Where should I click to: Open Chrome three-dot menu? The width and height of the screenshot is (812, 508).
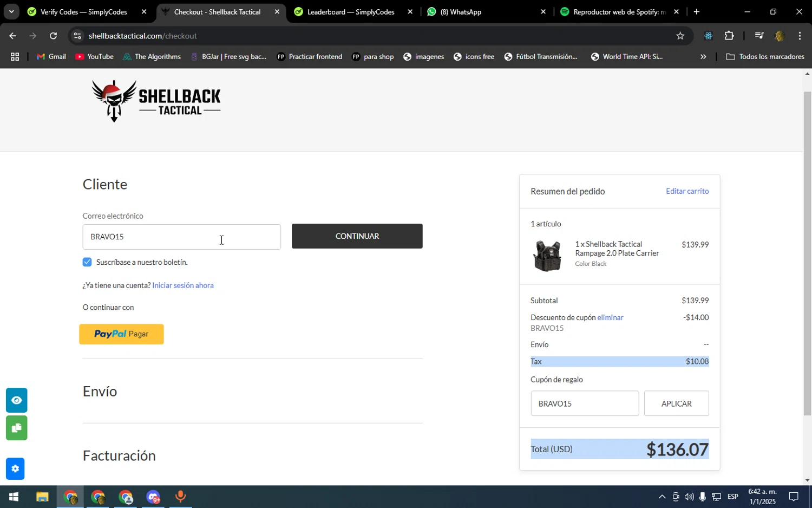click(x=800, y=36)
